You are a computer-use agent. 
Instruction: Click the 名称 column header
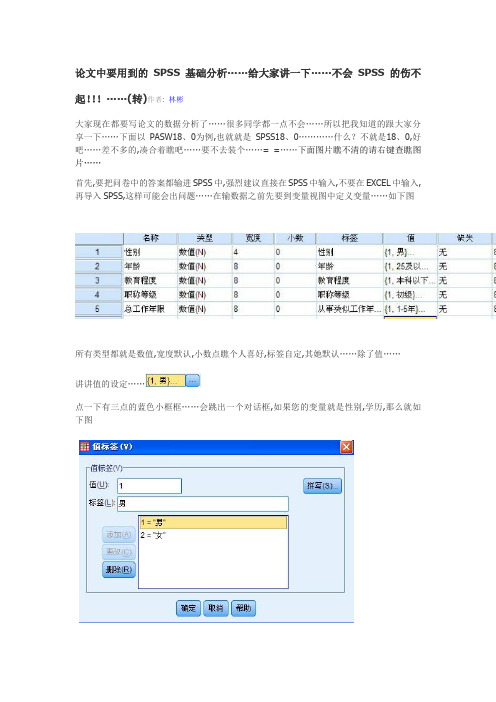coord(150,238)
